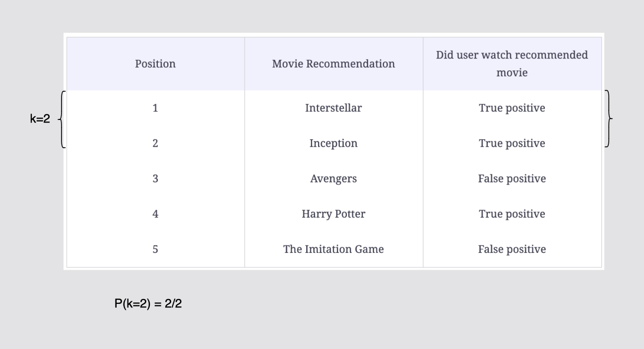
Task: Select False positive in Avengers row
Action: 512,178
